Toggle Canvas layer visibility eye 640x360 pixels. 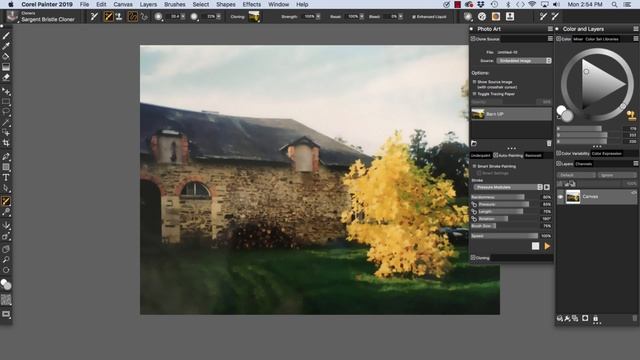pyautogui.click(x=560, y=197)
